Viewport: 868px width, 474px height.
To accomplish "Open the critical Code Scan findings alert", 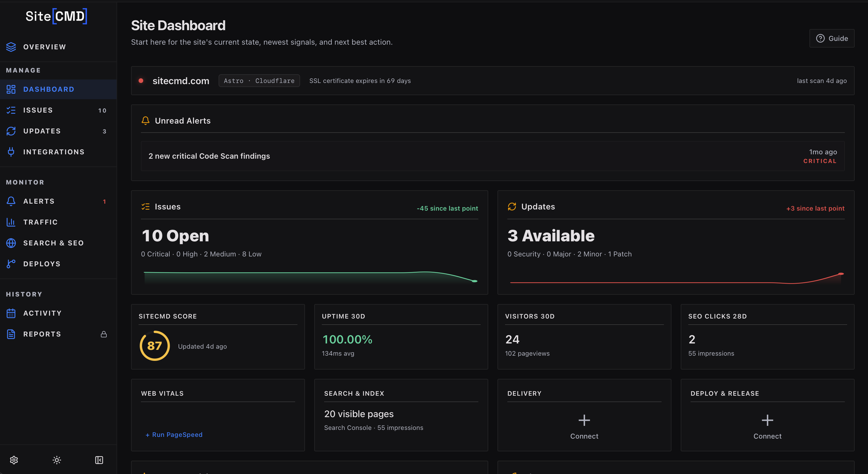I will pos(493,156).
